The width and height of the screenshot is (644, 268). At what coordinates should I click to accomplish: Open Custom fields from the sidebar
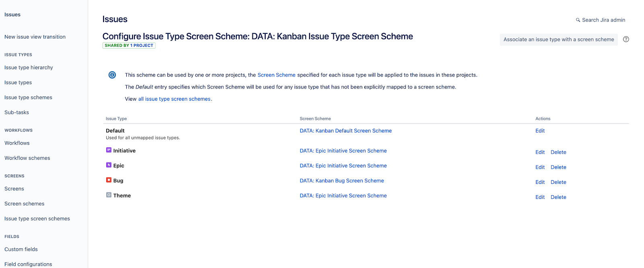(x=21, y=249)
